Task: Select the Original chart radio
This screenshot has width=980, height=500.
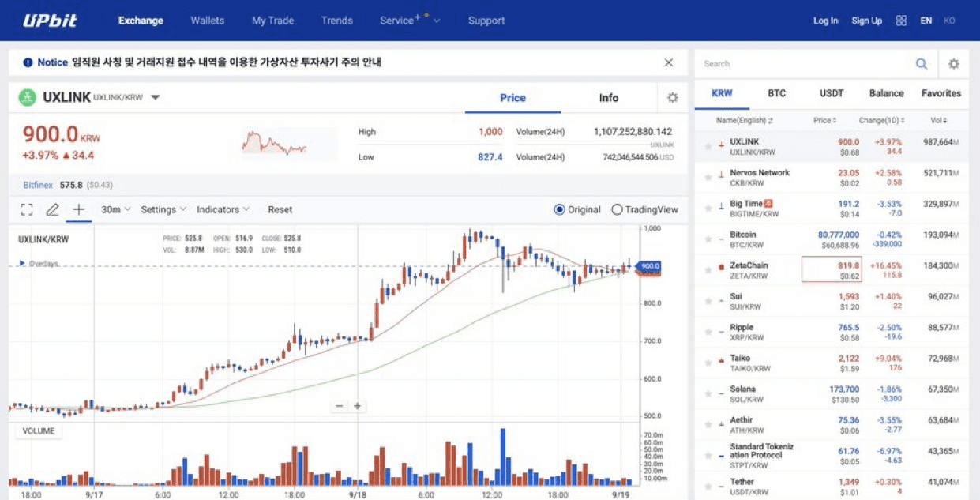Action: click(x=560, y=209)
